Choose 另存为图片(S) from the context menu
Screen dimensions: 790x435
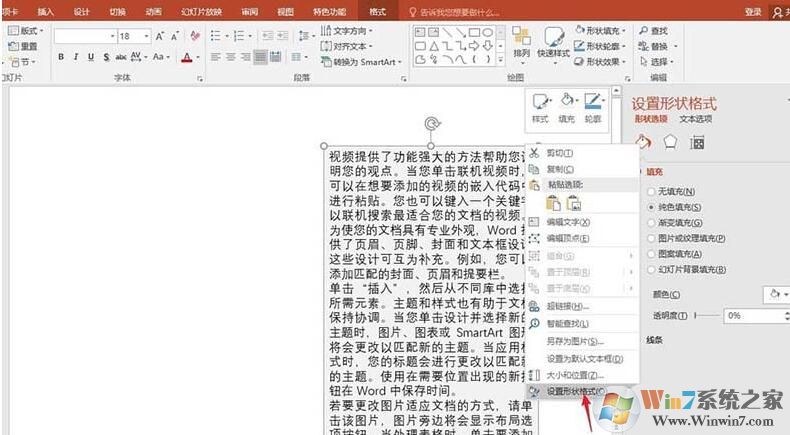tap(582, 341)
